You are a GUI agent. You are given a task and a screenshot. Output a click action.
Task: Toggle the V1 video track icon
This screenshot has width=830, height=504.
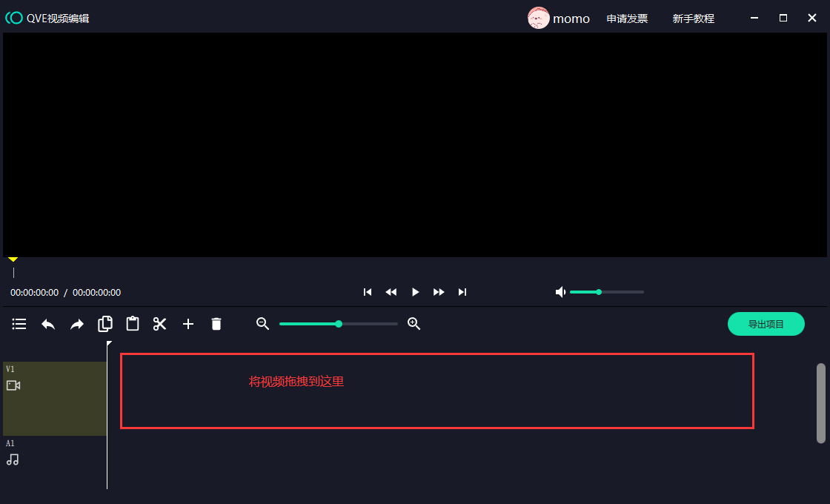point(12,385)
